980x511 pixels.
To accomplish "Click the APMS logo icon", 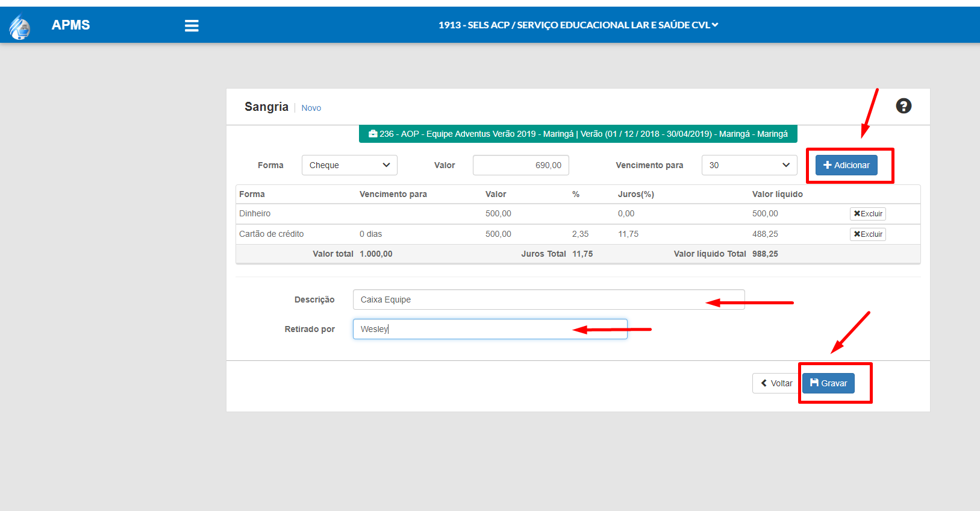I will (x=19, y=27).
